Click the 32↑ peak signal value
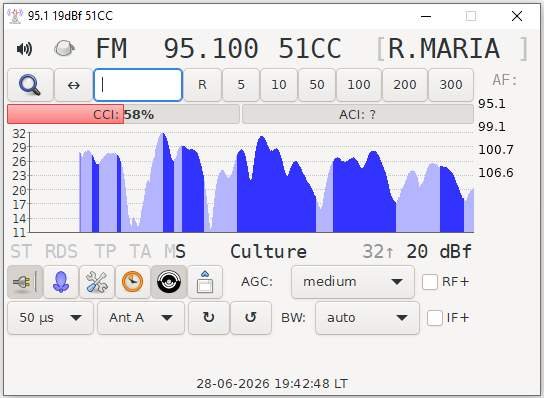Screen dimensions: 544x398 pyautogui.click(x=378, y=252)
